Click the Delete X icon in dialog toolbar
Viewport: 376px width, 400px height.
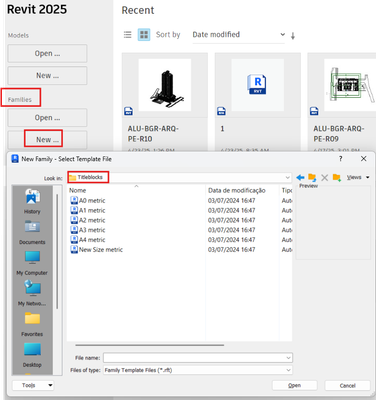click(x=324, y=178)
